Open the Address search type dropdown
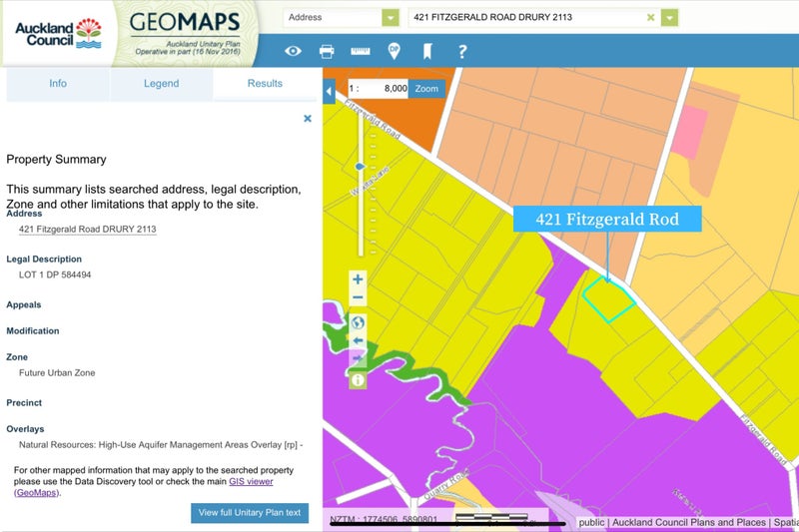This screenshot has width=799, height=532. (390, 18)
